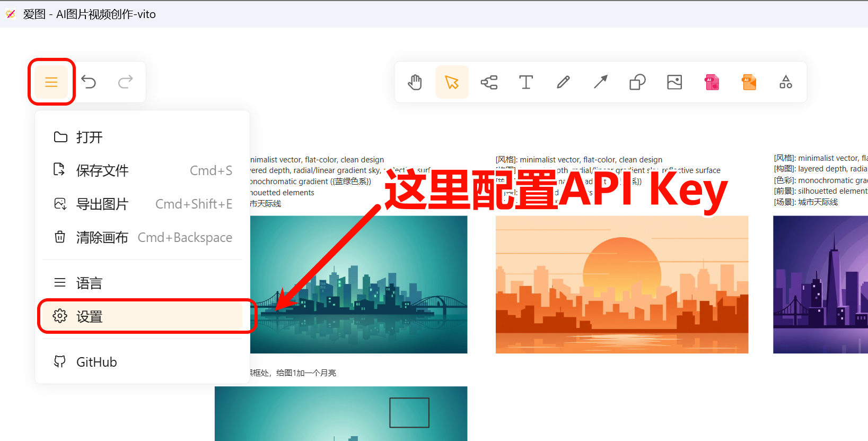Open 设置 to configure API Key
The image size is (868, 441).
[142, 316]
